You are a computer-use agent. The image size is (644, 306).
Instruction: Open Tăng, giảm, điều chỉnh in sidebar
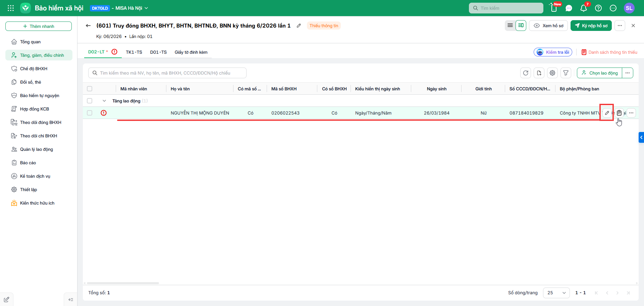39,55
